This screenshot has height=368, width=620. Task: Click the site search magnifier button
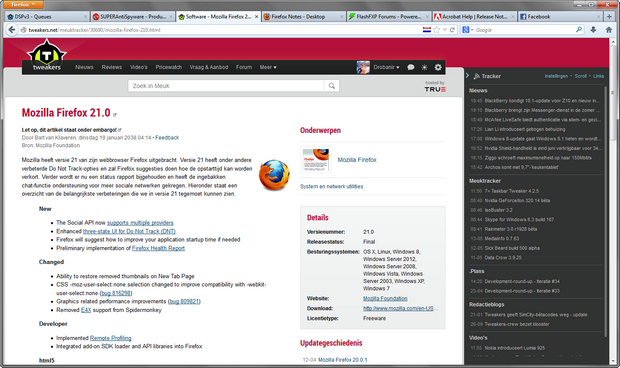pos(332,86)
